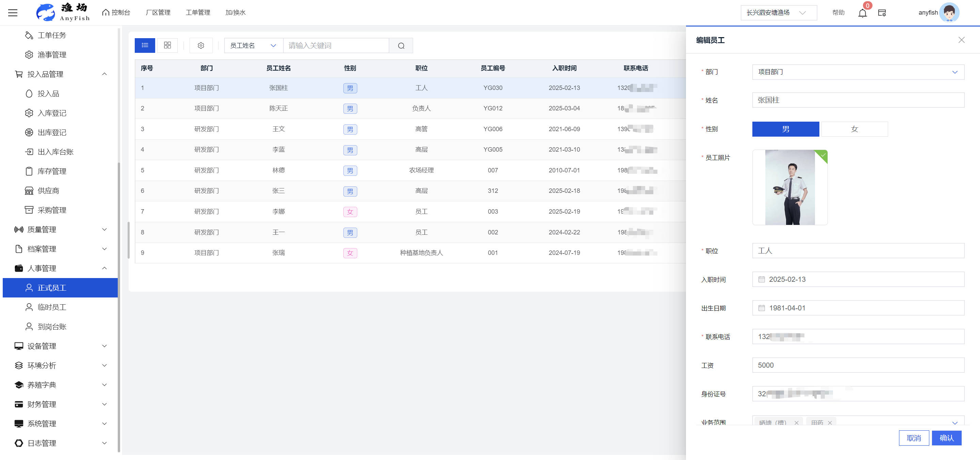Click the employee photo thumbnail
980x460 pixels.
pos(789,187)
